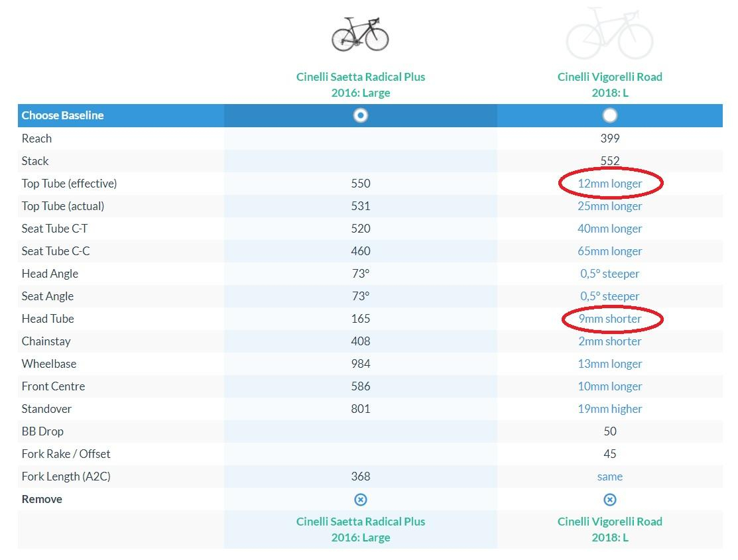Viewport: 738px width, 560px height.
Task: Click Saetta wheelbase value 984
Action: click(361, 364)
